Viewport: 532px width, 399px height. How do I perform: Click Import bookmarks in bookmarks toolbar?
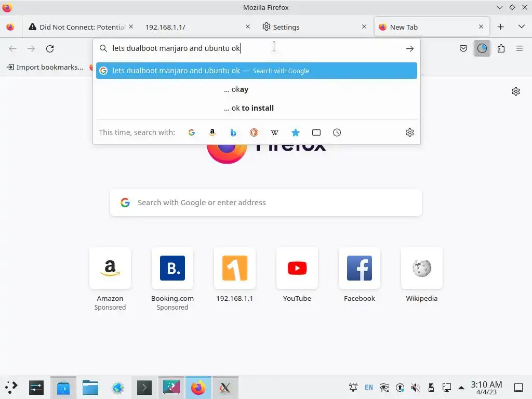point(45,67)
